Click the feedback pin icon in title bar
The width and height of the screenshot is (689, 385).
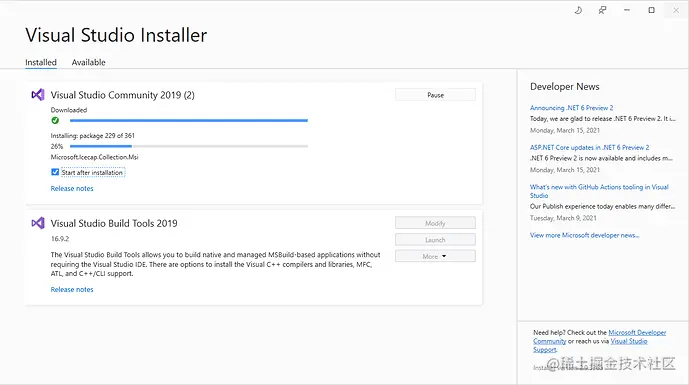602,10
